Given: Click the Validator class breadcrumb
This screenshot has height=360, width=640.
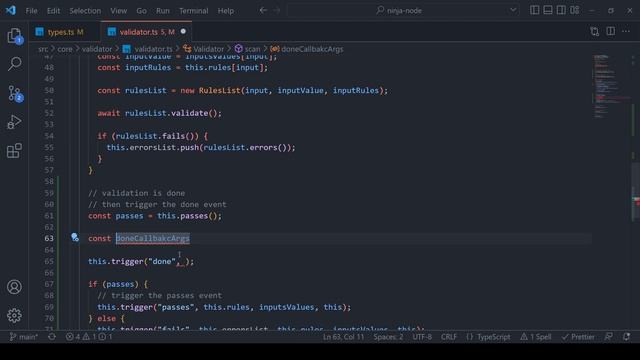Looking at the screenshot, I should pyautogui.click(x=204, y=49).
